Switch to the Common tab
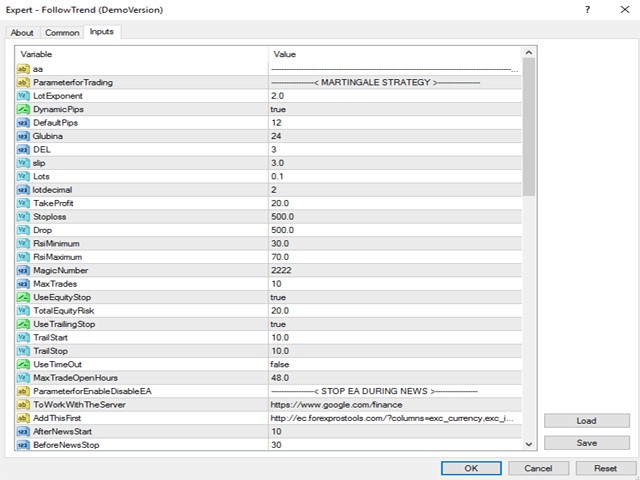 click(x=62, y=33)
